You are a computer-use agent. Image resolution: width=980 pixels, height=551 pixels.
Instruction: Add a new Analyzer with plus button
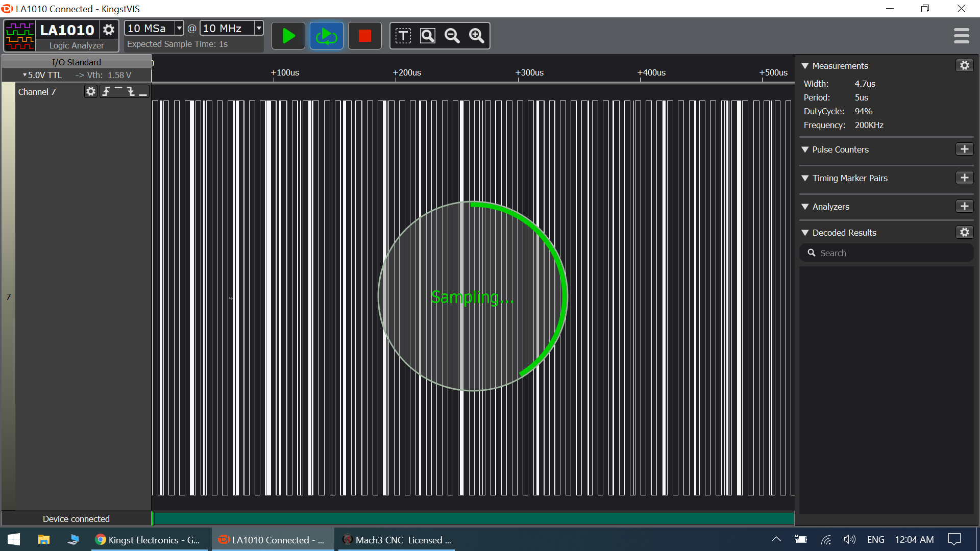[x=964, y=206]
